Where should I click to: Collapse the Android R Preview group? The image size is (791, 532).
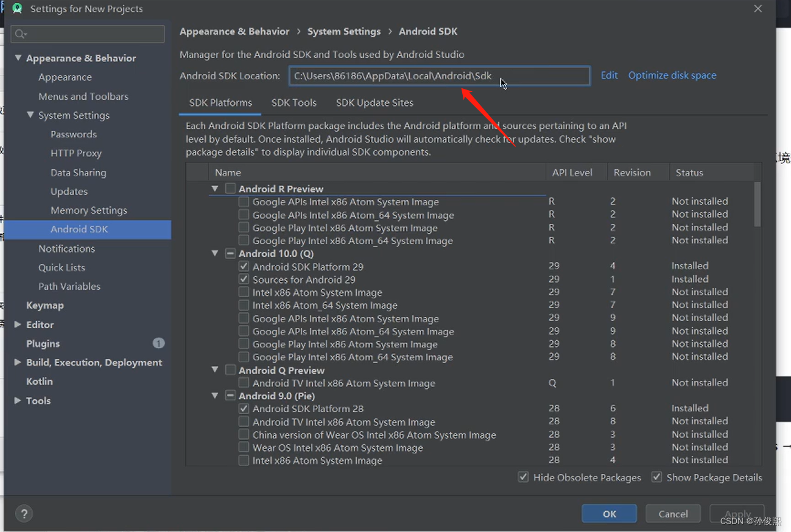coord(215,189)
